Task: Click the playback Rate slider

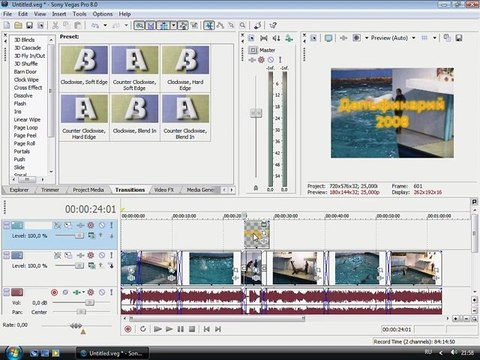Action: point(76,325)
